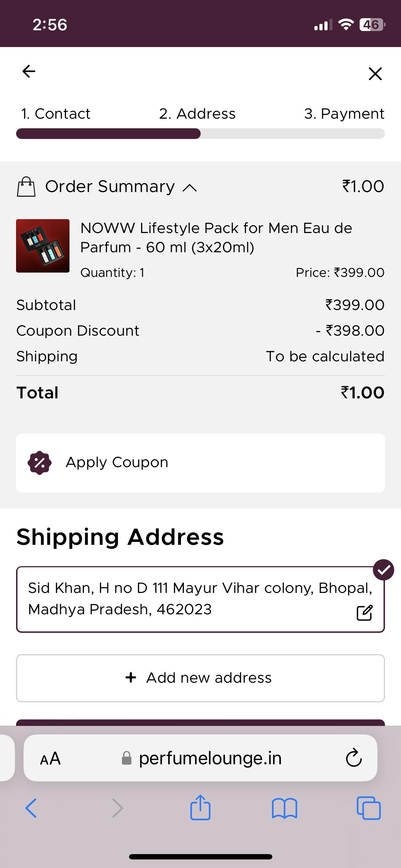
Task: Reload the perfumelounge.in page
Action: click(x=354, y=759)
